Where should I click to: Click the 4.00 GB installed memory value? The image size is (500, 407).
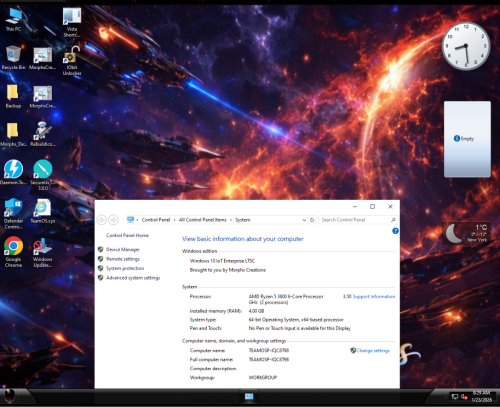[x=256, y=311]
